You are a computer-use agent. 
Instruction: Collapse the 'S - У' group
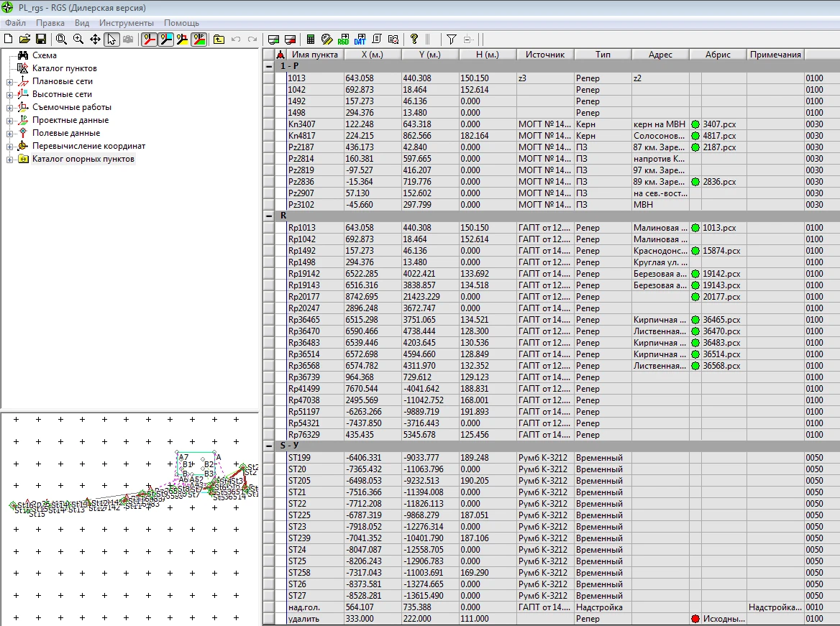[x=268, y=446]
